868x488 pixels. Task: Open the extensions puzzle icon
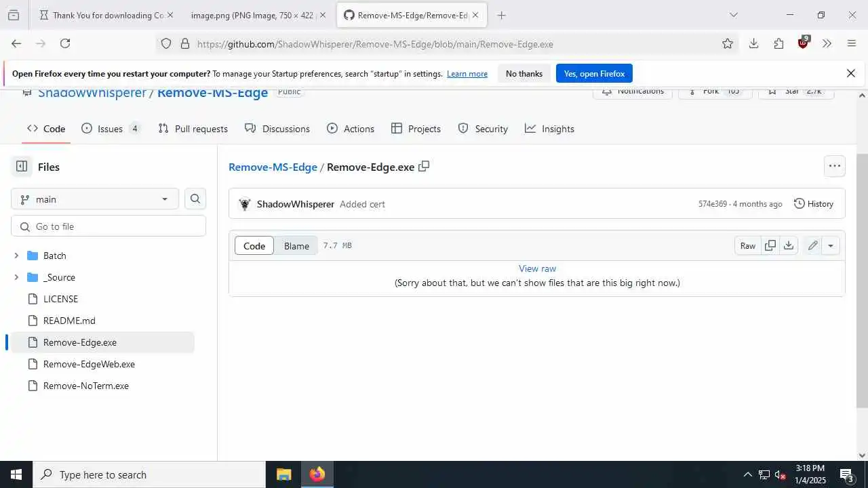[778, 43]
